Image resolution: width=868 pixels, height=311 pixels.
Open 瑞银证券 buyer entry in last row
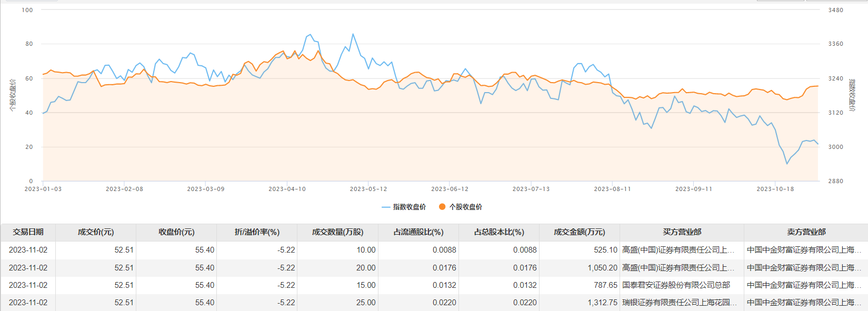click(x=678, y=303)
